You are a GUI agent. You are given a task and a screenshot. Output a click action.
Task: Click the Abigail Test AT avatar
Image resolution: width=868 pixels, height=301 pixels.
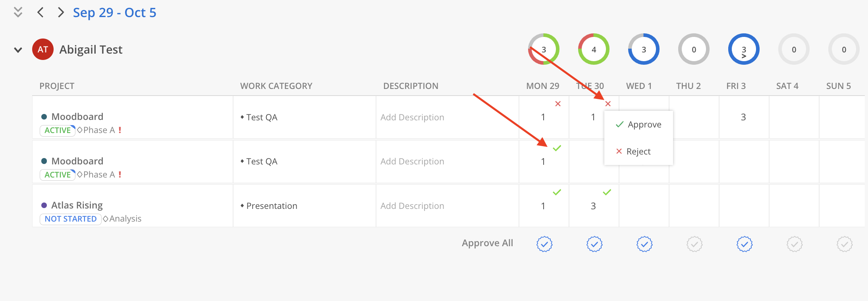pos(43,50)
